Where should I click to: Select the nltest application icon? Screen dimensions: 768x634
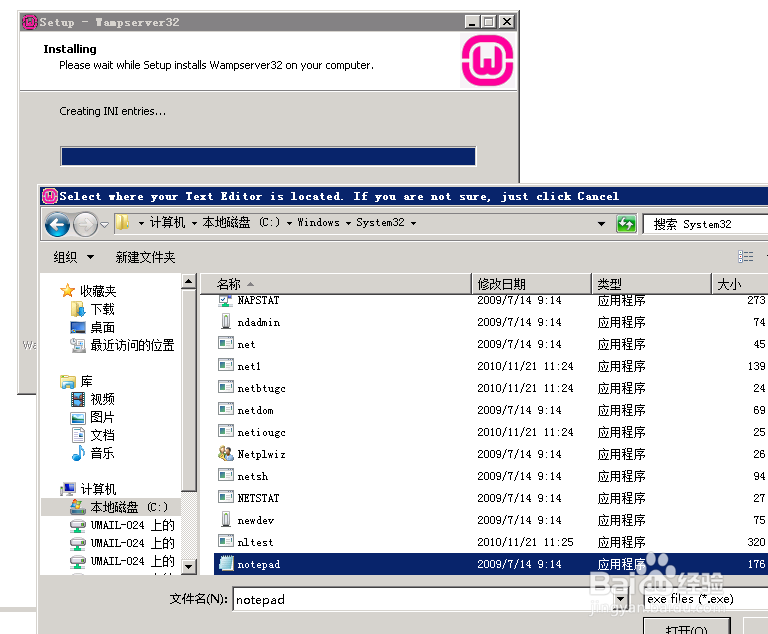click(226, 541)
